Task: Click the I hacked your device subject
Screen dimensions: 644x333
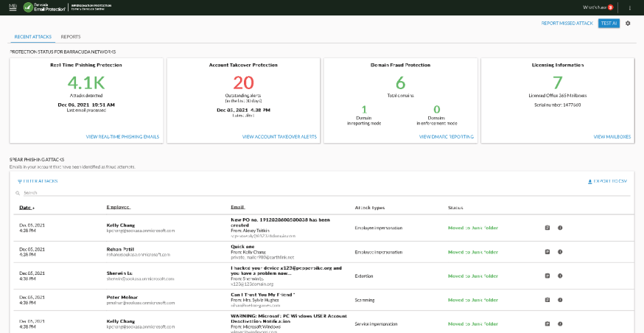Action: (287, 270)
